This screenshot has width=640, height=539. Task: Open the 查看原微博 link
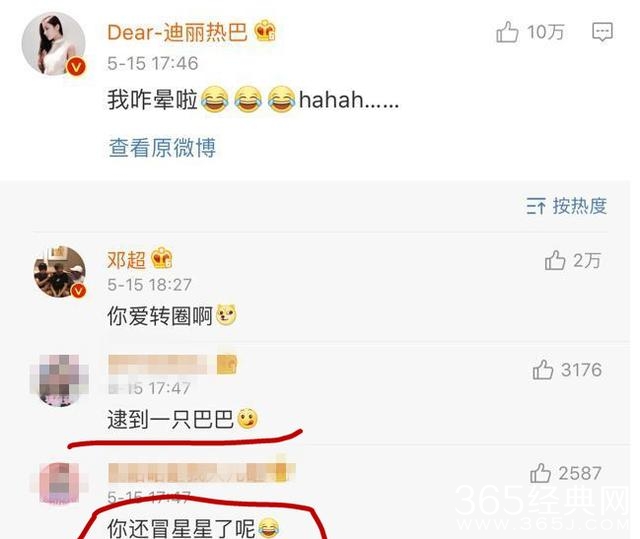[162, 147]
